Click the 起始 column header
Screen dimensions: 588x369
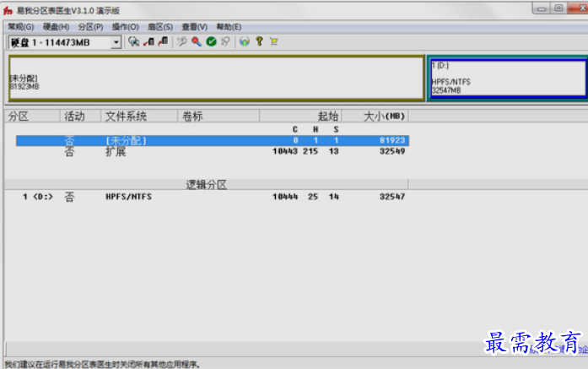(300, 117)
